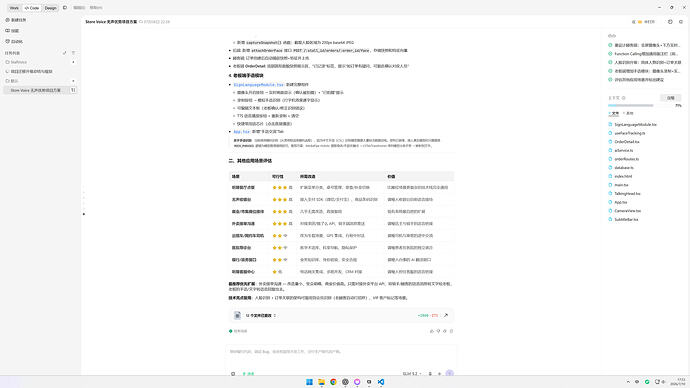Open Visual Studio Code from the taskbar
This screenshot has height=388, width=690.
[381, 382]
